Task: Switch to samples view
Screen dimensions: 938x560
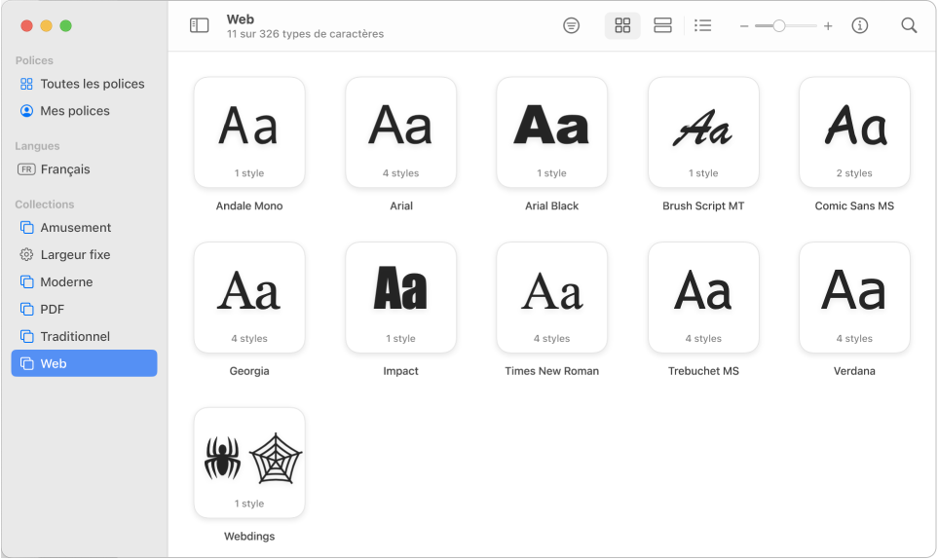Action: click(x=662, y=25)
